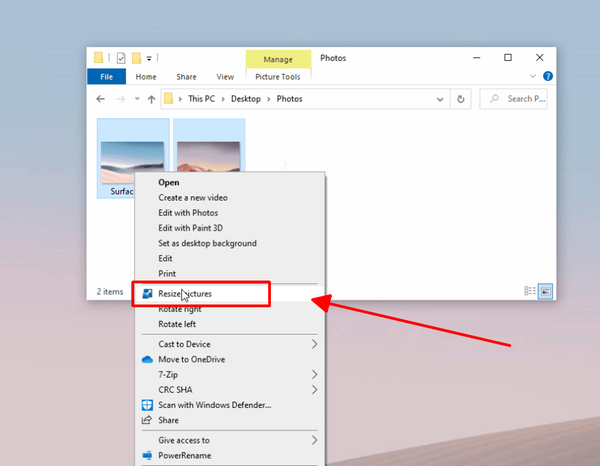Choose Edit in the context menu
This screenshot has width=600, height=466.
tap(230, 259)
